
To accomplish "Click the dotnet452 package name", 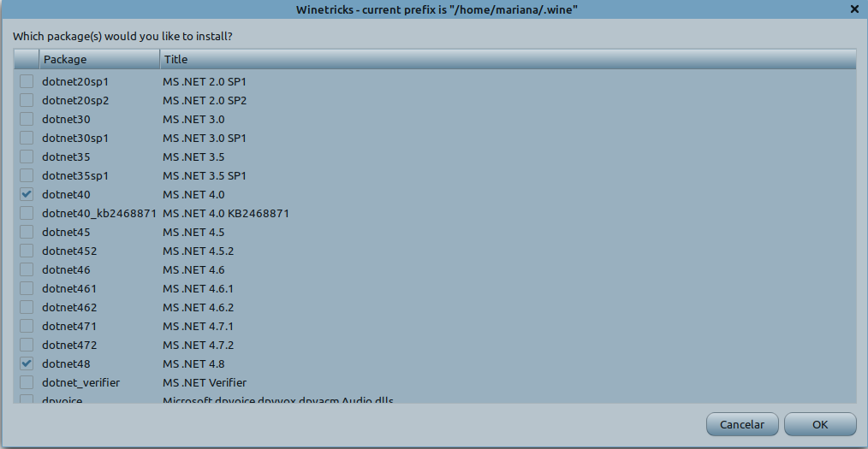I will coord(69,251).
